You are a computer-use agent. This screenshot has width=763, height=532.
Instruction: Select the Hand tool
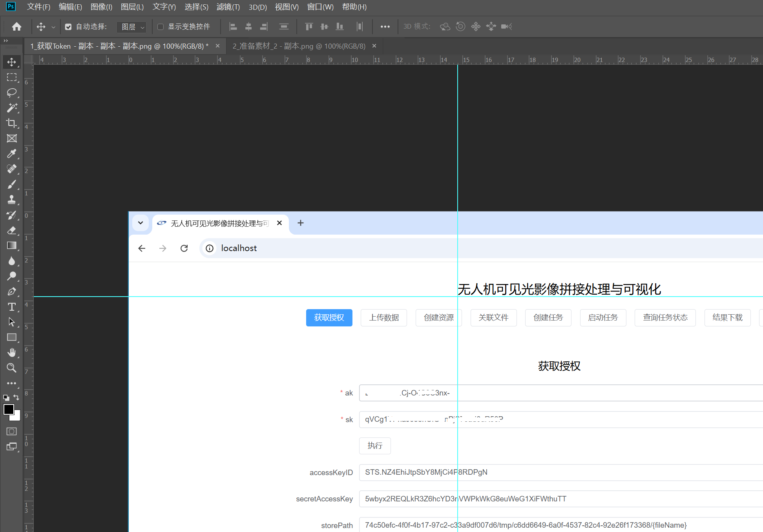[12, 352]
